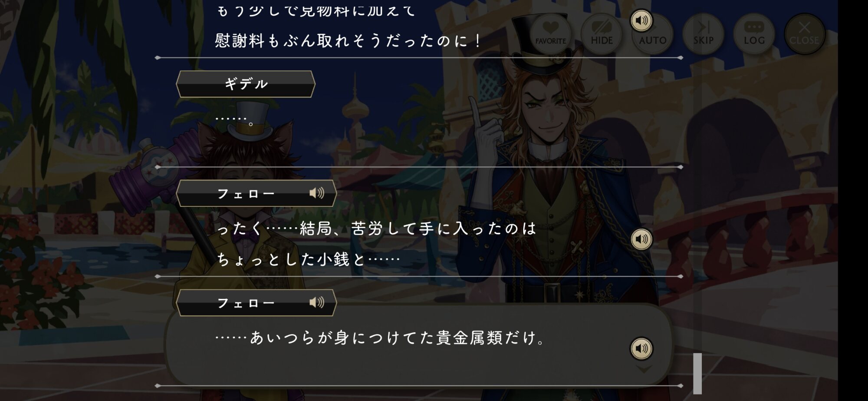
Task: Select ギデル's '……。' log entry
Action: pyautogui.click(x=234, y=119)
